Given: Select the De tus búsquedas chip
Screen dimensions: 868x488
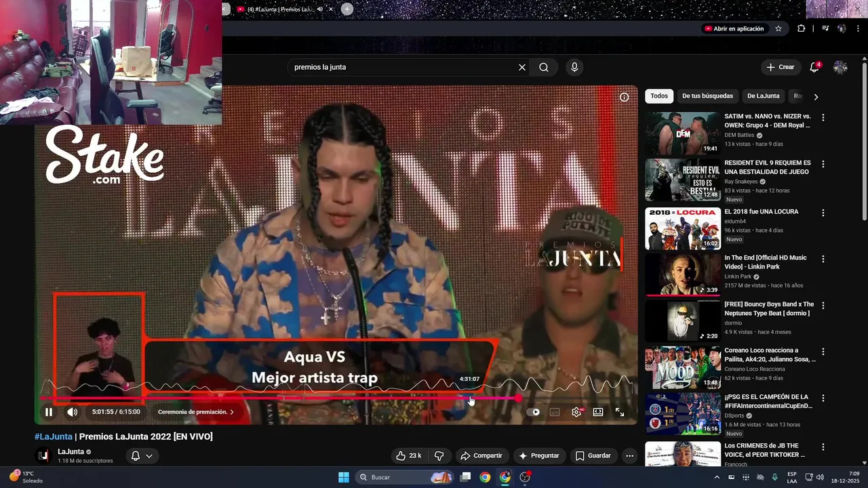Looking at the screenshot, I should [x=707, y=96].
